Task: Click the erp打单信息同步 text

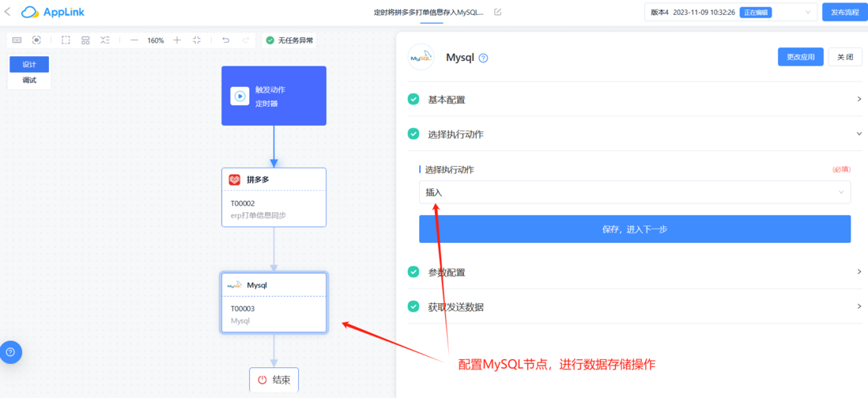Action: pos(258,216)
